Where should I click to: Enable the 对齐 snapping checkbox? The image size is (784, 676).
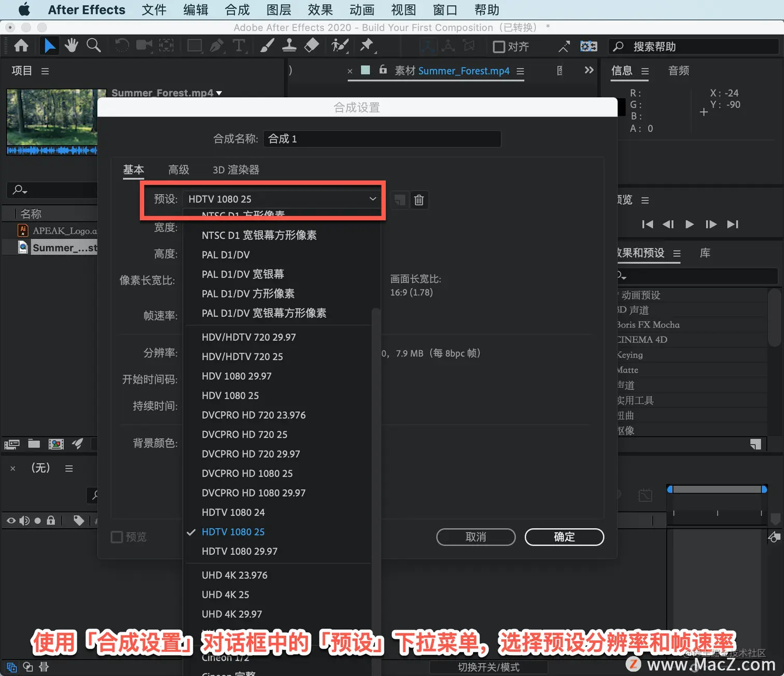point(499,47)
